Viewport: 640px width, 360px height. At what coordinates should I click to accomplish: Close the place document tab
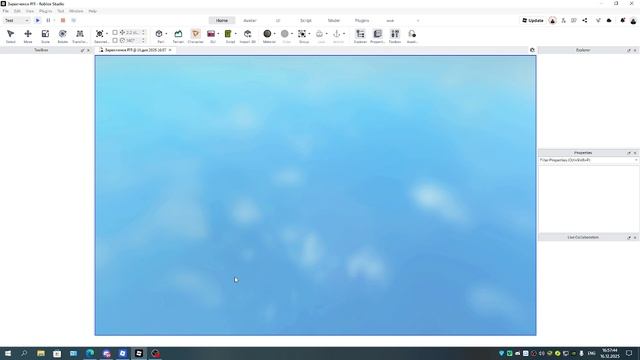pyautogui.click(x=170, y=50)
